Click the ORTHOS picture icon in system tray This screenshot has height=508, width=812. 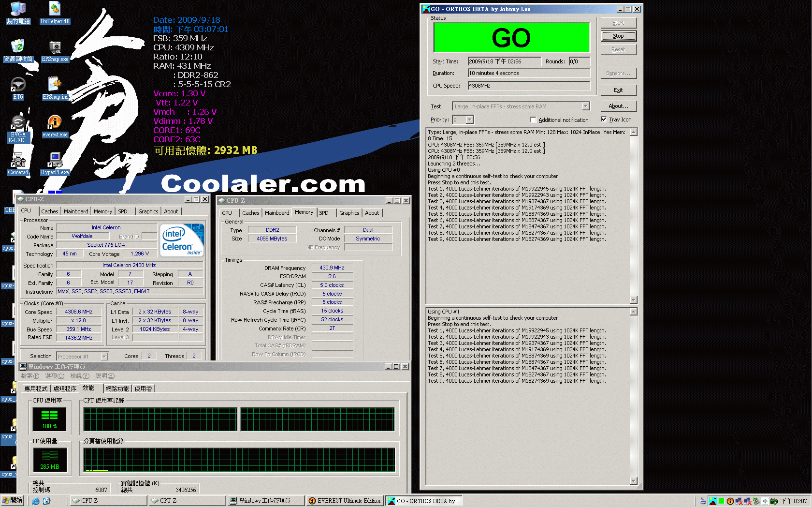[713, 501]
